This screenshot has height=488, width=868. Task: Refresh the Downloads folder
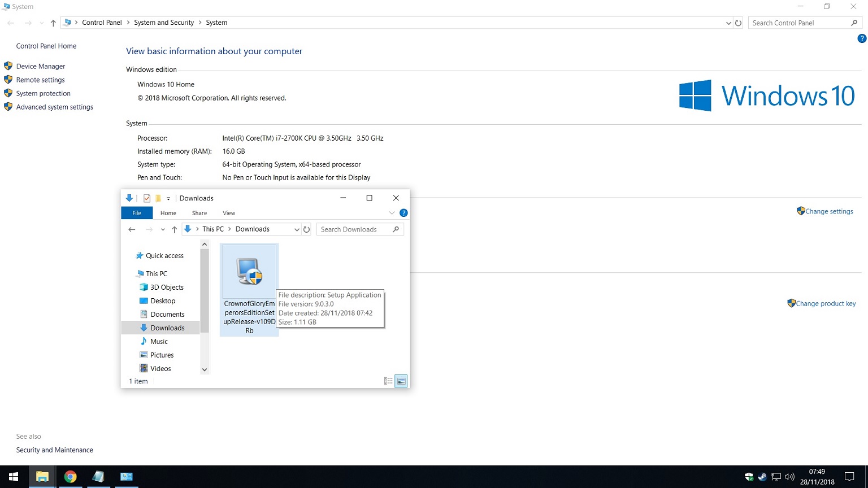(x=306, y=229)
